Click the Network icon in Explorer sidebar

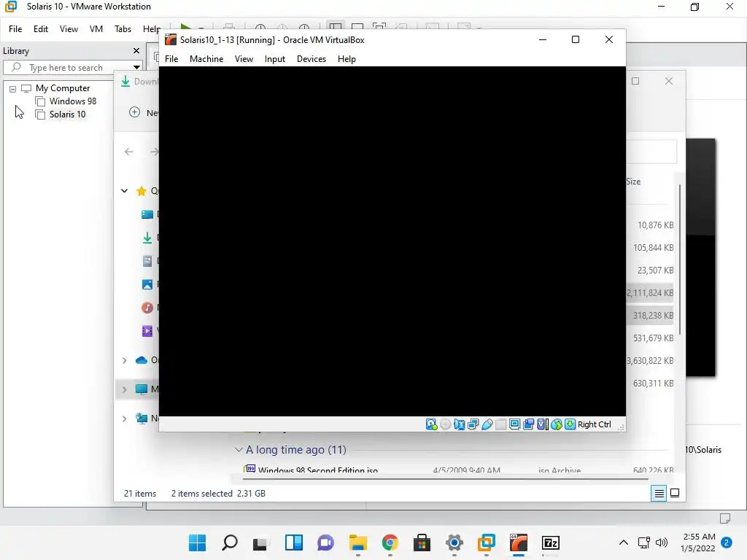click(x=142, y=418)
